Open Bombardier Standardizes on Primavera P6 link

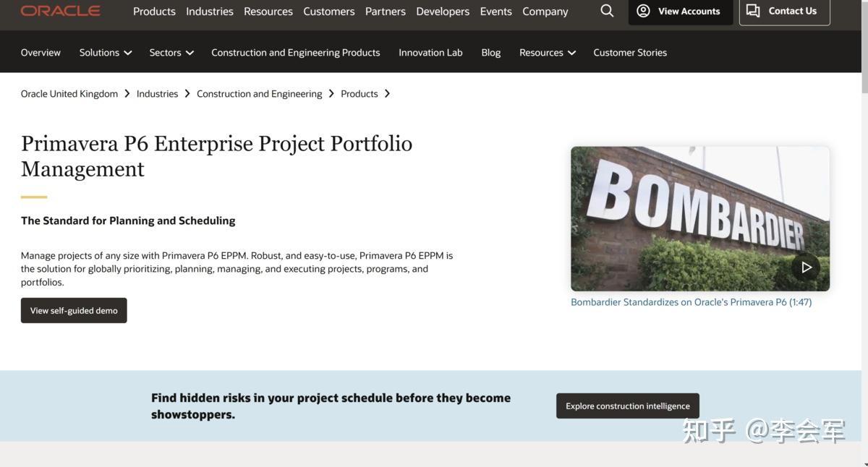tap(691, 302)
